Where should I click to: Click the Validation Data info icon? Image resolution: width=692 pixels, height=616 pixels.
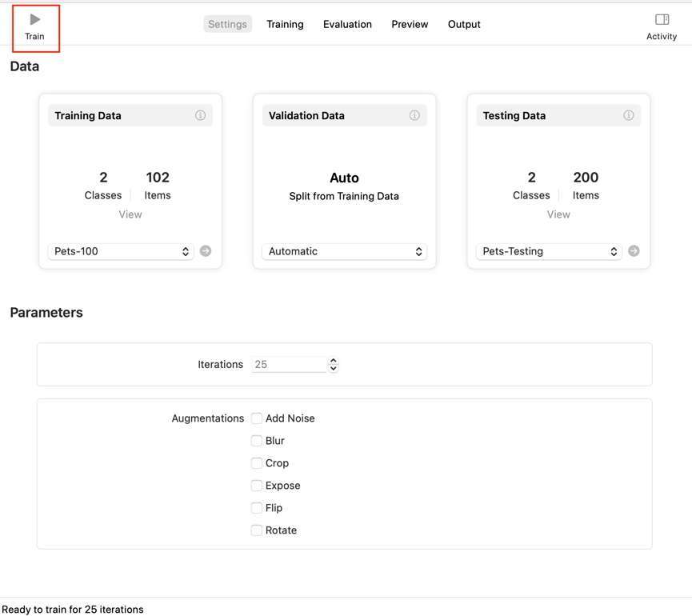[x=414, y=115]
